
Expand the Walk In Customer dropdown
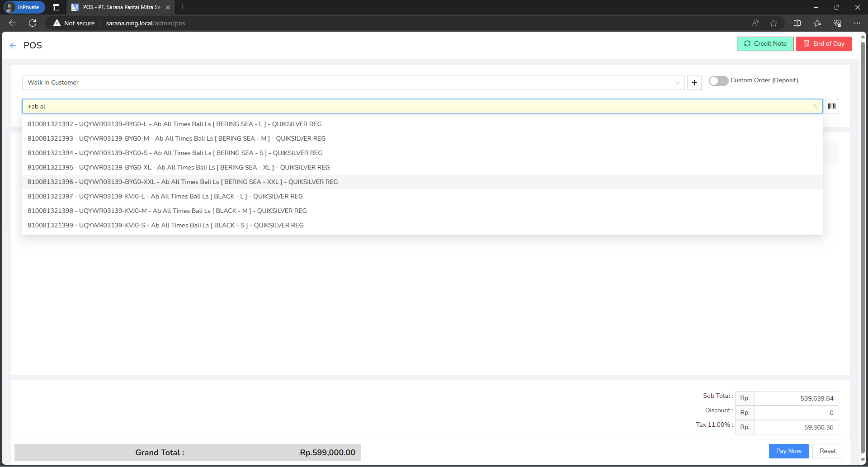click(x=353, y=83)
